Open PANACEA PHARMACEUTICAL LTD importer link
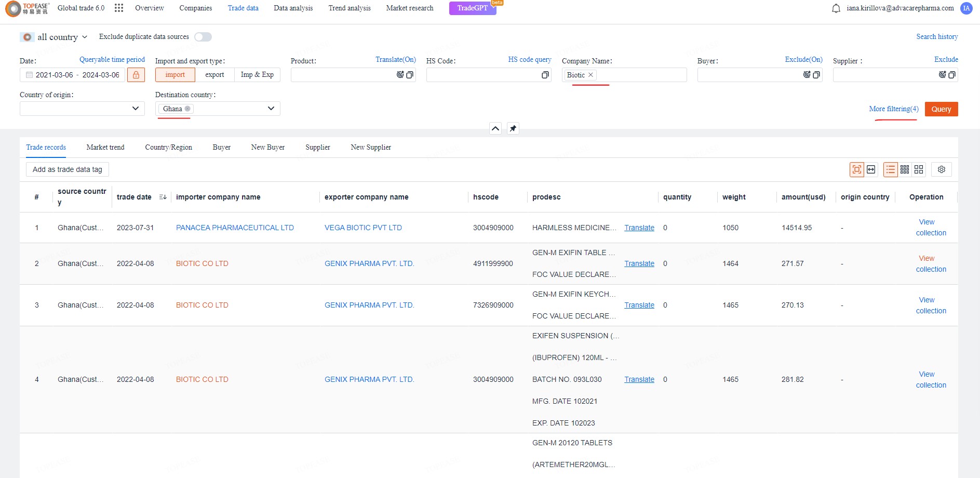Image resolution: width=980 pixels, height=478 pixels. coord(235,228)
